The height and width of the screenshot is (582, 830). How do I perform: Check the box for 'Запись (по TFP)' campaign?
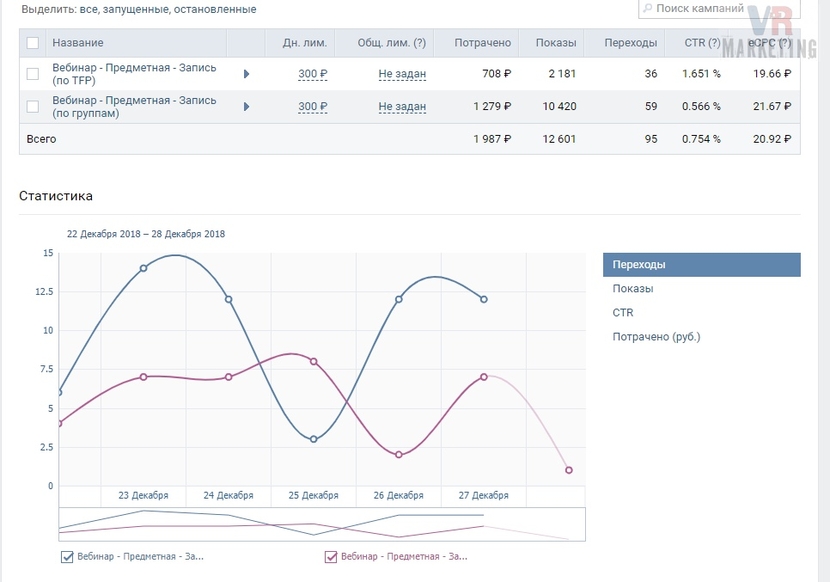(x=33, y=74)
